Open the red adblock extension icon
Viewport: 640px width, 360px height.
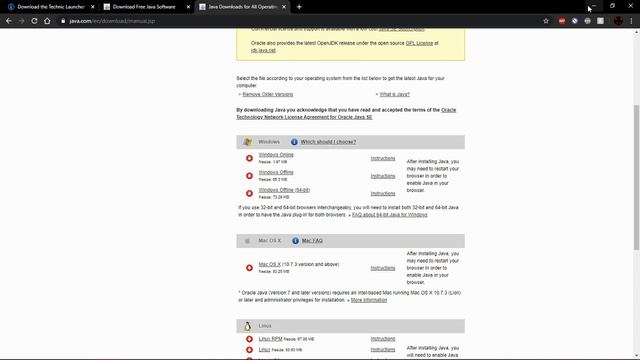[x=562, y=21]
